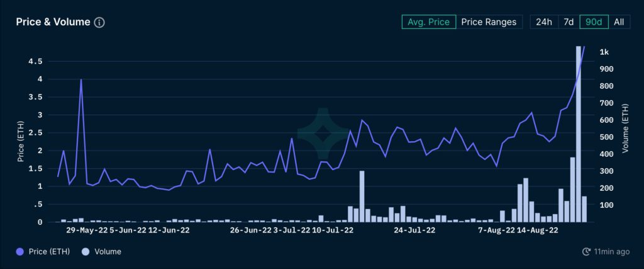Choose the 90d time range
Image resolution: width=644 pixels, height=269 pixels.
[594, 22]
